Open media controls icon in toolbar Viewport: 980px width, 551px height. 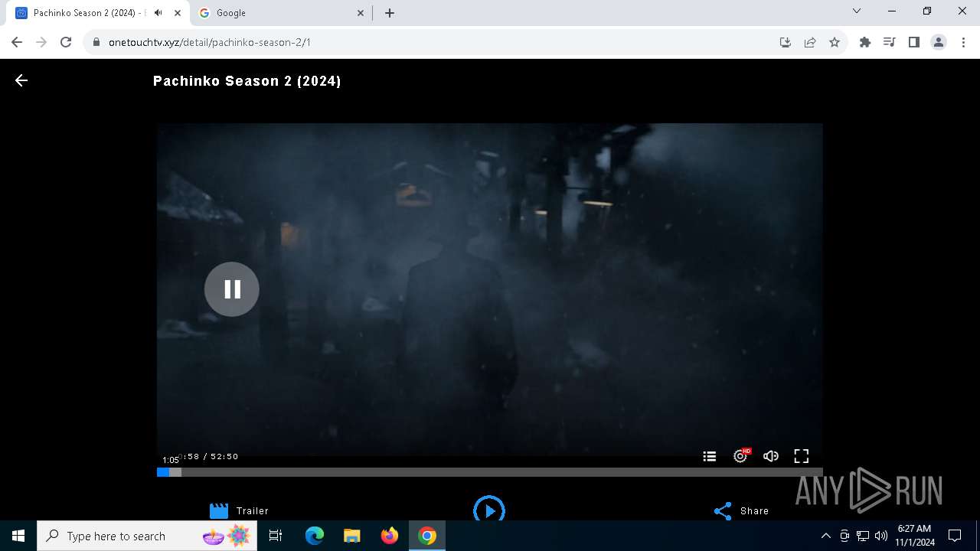pos(890,42)
